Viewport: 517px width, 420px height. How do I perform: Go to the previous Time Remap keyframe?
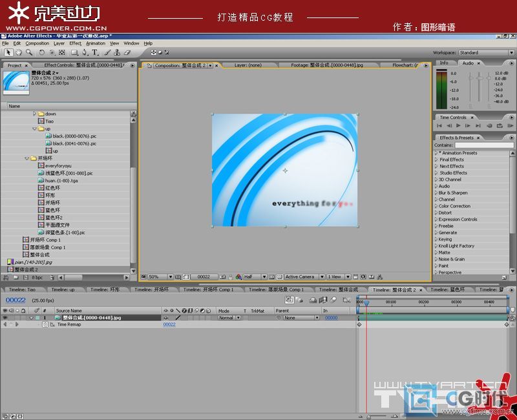click(x=5, y=325)
